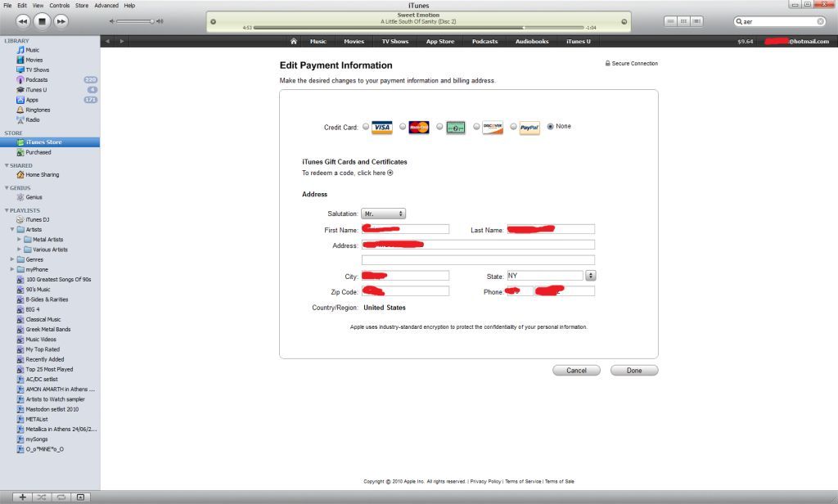Viewport: 838px width, 504px height.
Task: Expand the Metal Artists folder
Action: pos(20,240)
